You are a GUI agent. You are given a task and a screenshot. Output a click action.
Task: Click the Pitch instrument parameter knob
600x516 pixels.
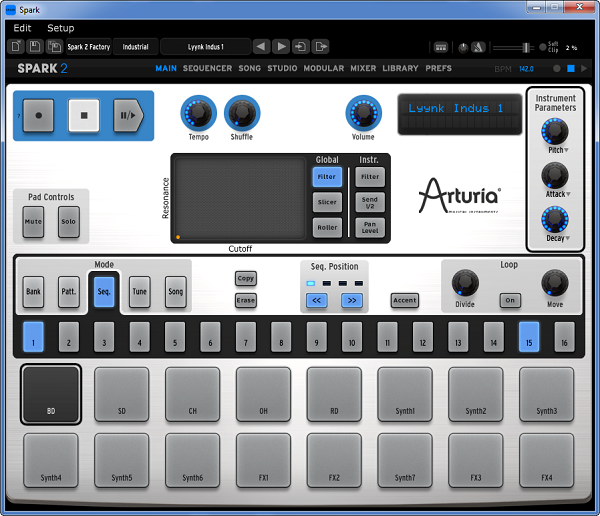pyautogui.click(x=554, y=132)
